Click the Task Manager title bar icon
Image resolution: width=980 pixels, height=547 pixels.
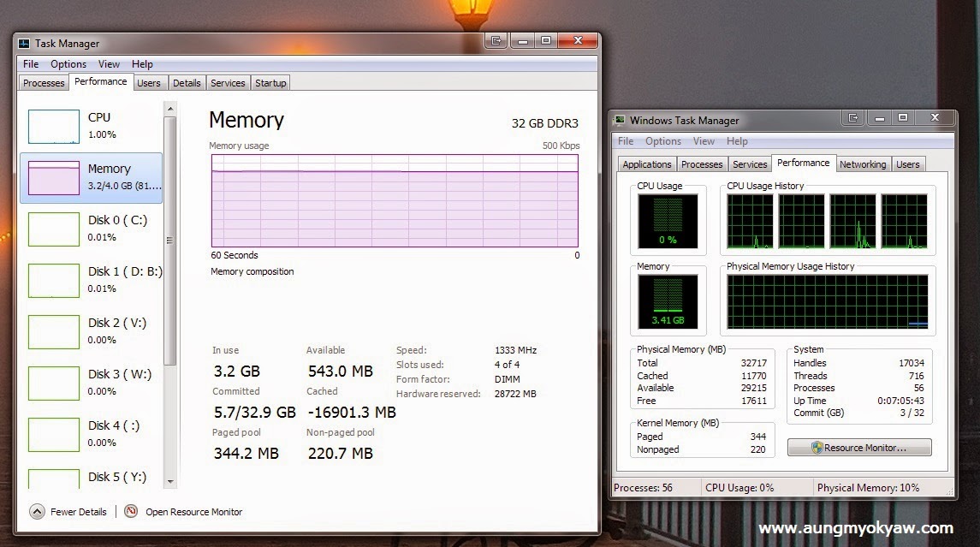(x=24, y=43)
